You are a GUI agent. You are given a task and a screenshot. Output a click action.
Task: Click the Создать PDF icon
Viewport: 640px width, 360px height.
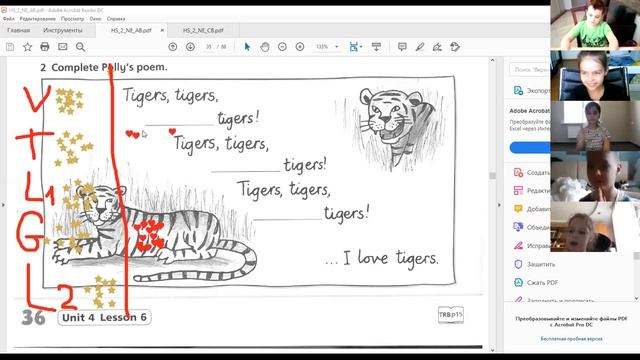(518, 173)
